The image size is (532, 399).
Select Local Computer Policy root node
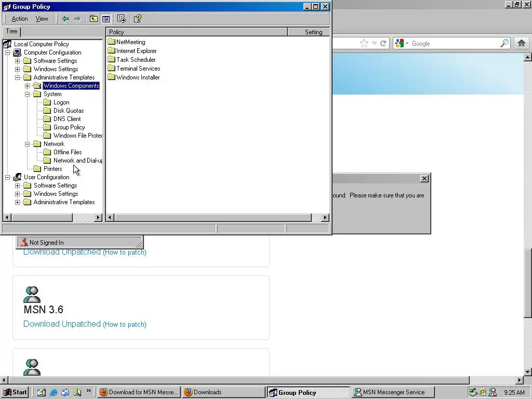pos(41,44)
